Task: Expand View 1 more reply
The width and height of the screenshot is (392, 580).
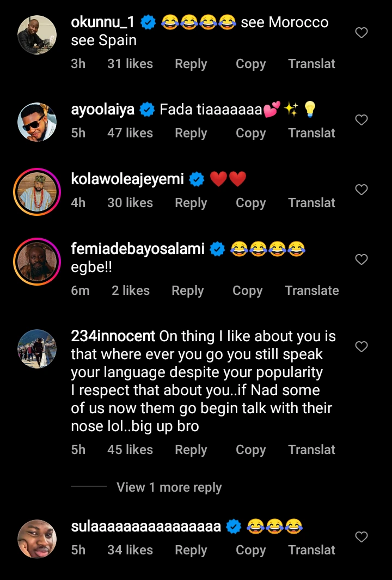Action: (x=169, y=487)
